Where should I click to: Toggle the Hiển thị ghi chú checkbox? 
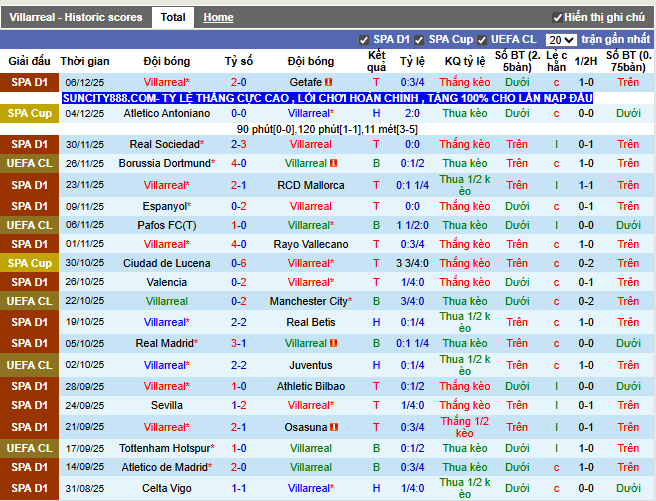pos(557,18)
